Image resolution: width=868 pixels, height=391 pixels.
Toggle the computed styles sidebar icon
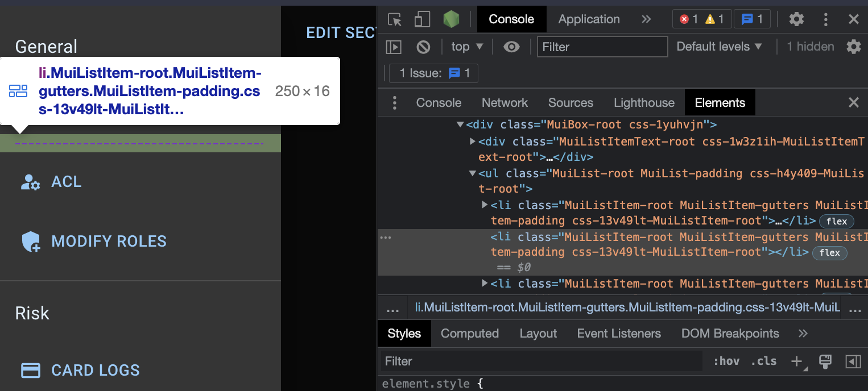(x=853, y=361)
